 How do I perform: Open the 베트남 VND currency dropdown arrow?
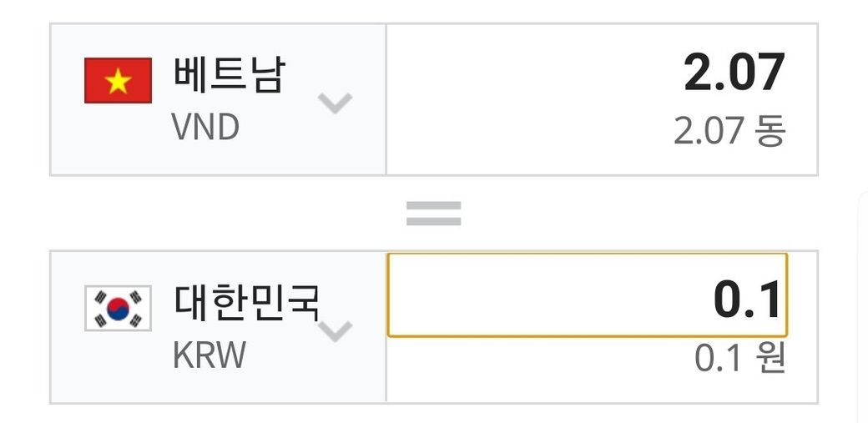[336, 103]
